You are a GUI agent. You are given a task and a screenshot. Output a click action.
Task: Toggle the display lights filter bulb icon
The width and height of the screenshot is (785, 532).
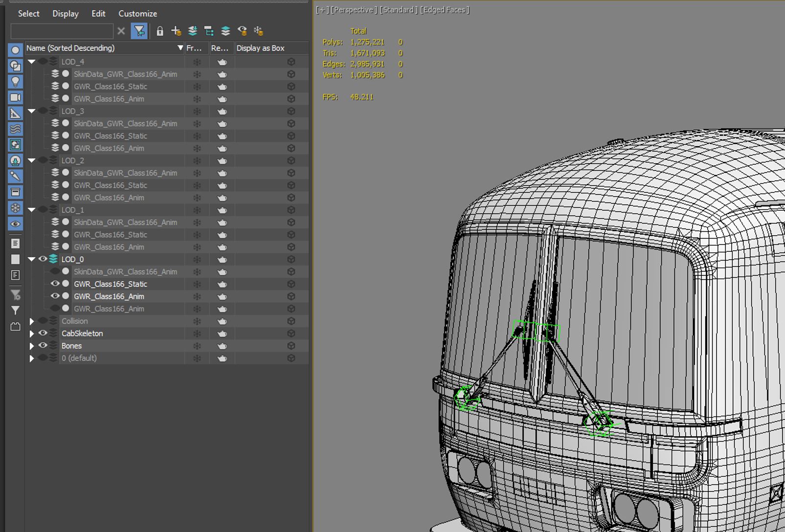pos(15,82)
